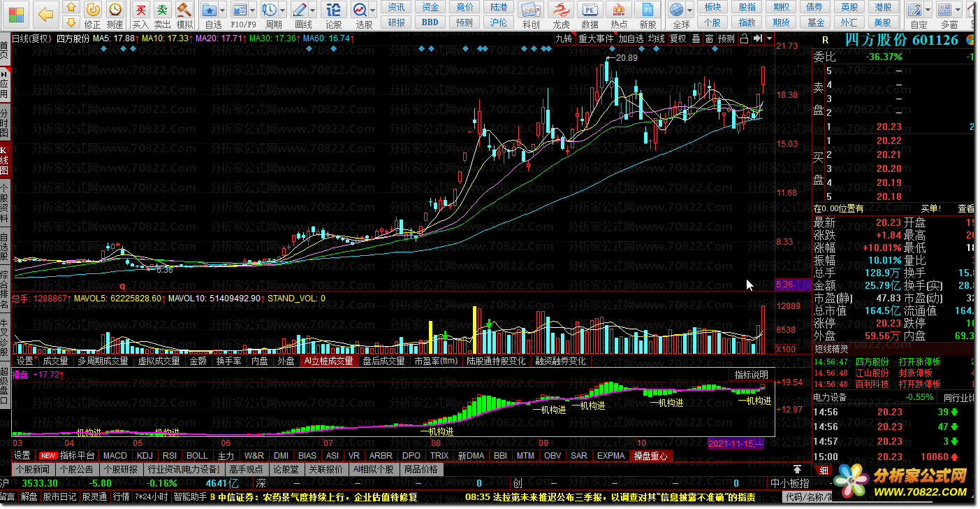Click the 2021-11-15 date marker on timeline

point(736,444)
